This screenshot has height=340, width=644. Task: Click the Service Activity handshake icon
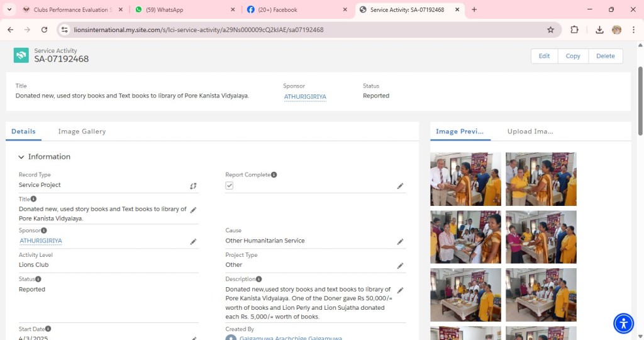pyautogui.click(x=21, y=55)
